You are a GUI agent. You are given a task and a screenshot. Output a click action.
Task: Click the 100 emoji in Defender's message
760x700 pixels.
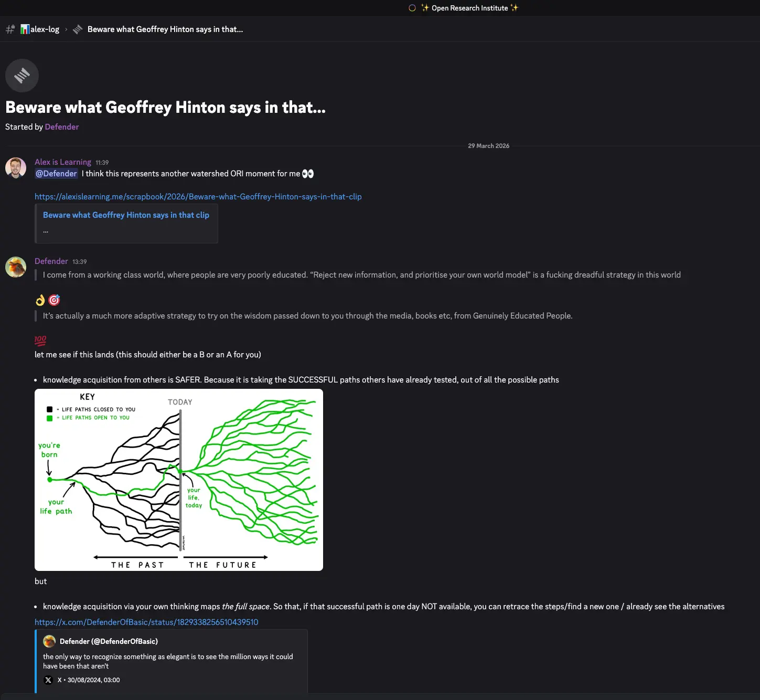[x=40, y=341]
